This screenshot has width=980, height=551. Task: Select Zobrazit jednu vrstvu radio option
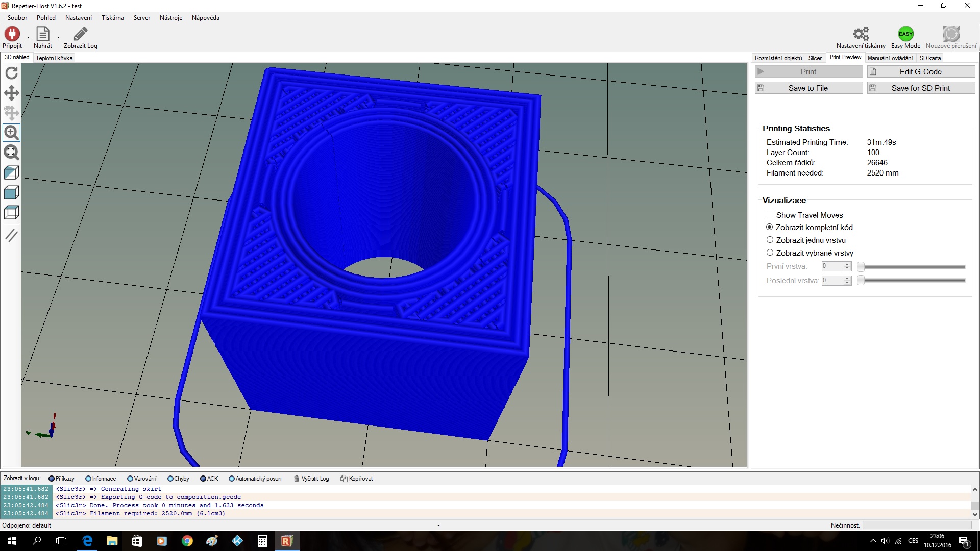click(x=770, y=240)
